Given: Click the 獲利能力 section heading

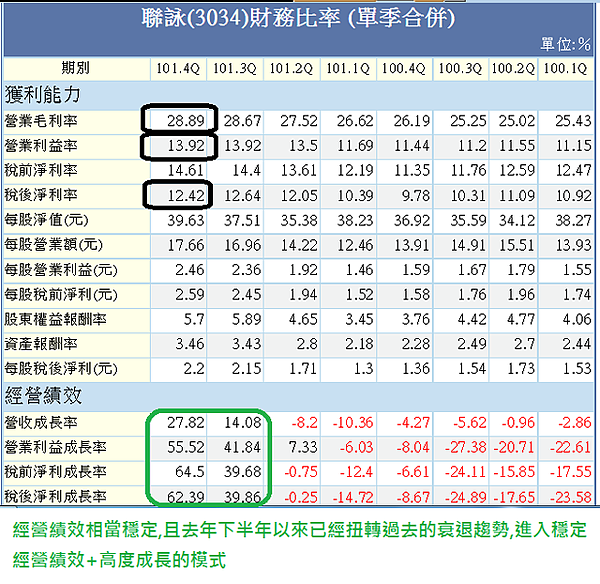Looking at the screenshot, I should click(42, 95).
